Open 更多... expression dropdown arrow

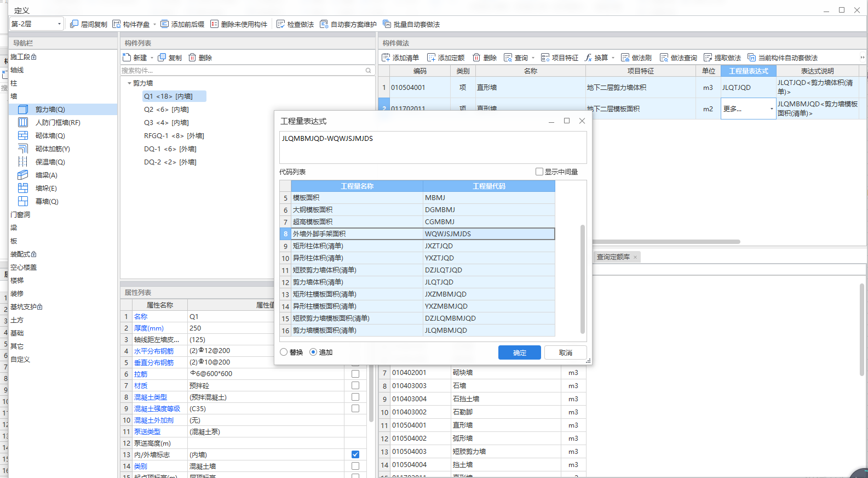pos(772,109)
